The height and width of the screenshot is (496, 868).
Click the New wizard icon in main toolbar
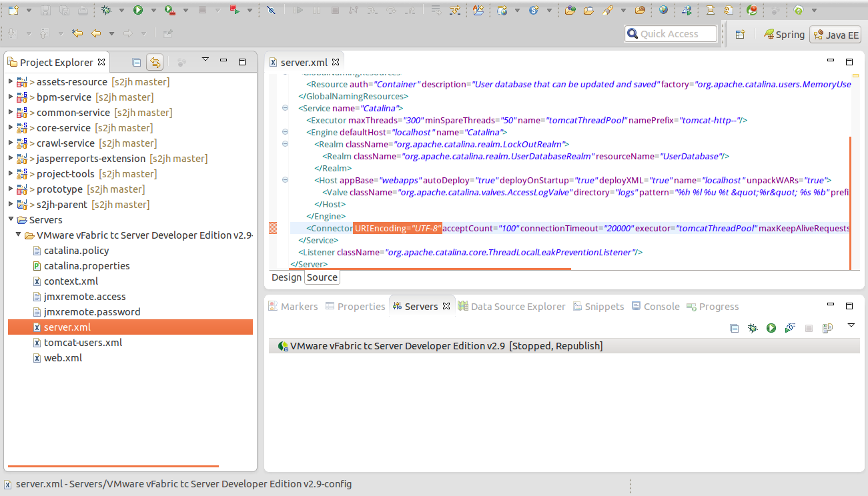[13, 10]
